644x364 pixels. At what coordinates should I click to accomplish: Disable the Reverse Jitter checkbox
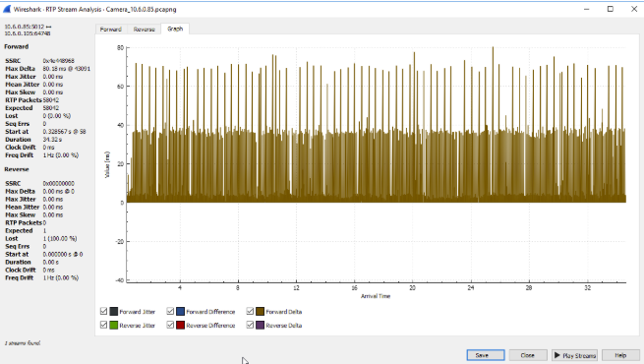point(103,325)
